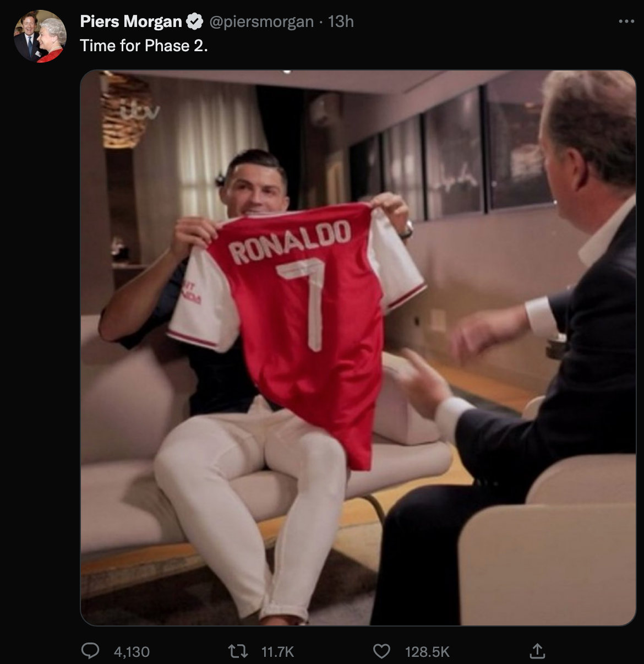
Task: Click the 128.5K likes count
Action: pyautogui.click(x=427, y=652)
